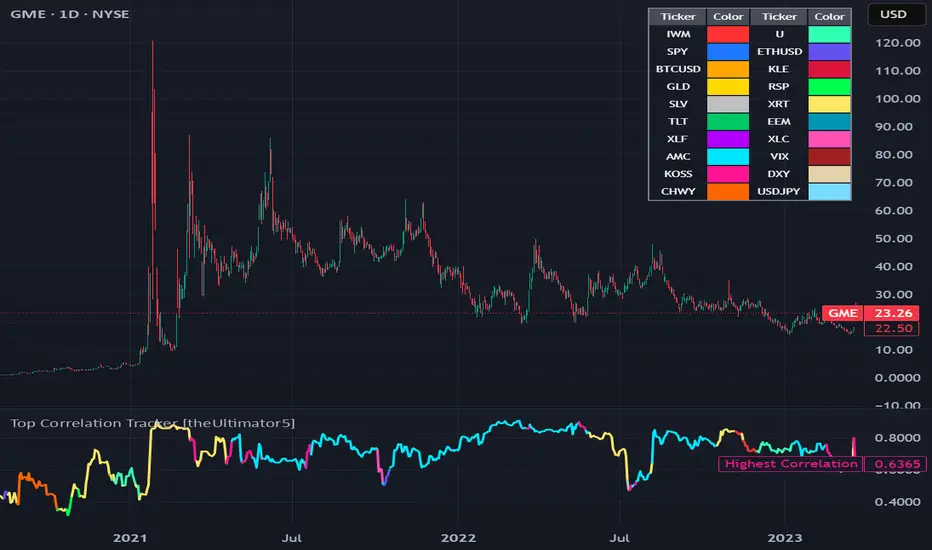Image resolution: width=932 pixels, height=550 pixels.
Task: Click the 2022 date axis label
Action: [x=458, y=538]
